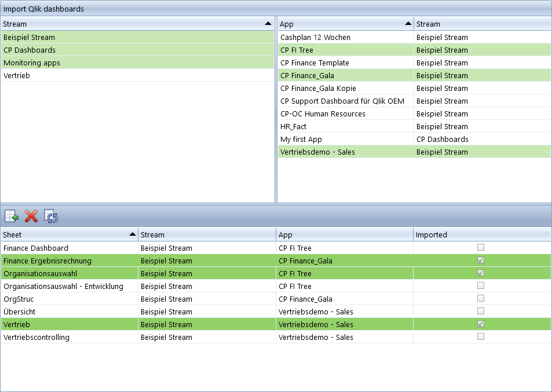Sort sheets table by Imported column header
Screen dimensions: 552x392
pos(482,235)
